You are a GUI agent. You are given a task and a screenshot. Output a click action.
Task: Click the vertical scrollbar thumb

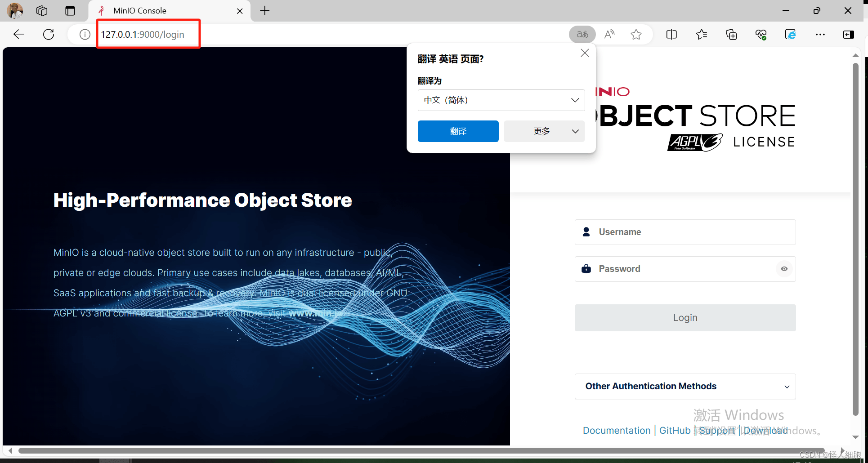[855, 239]
